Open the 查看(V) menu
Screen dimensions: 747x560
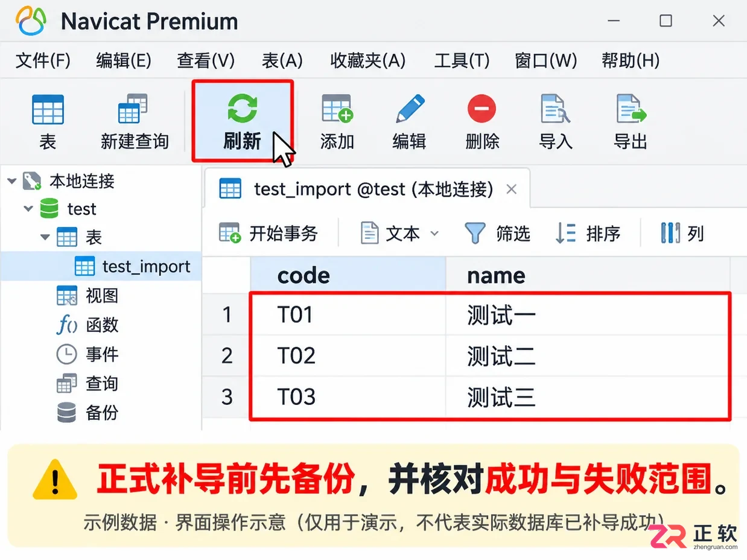[x=205, y=60]
